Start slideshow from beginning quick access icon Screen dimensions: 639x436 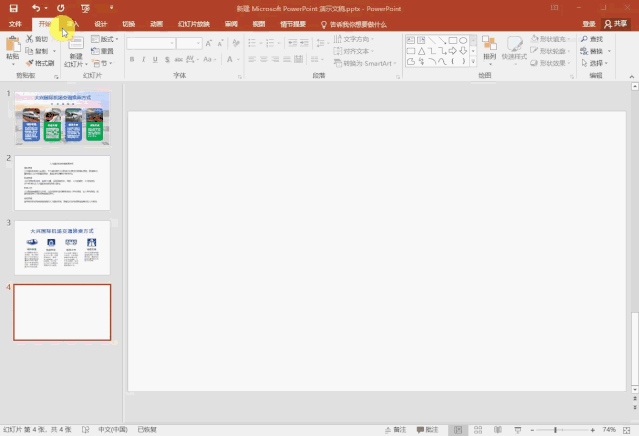coord(85,8)
